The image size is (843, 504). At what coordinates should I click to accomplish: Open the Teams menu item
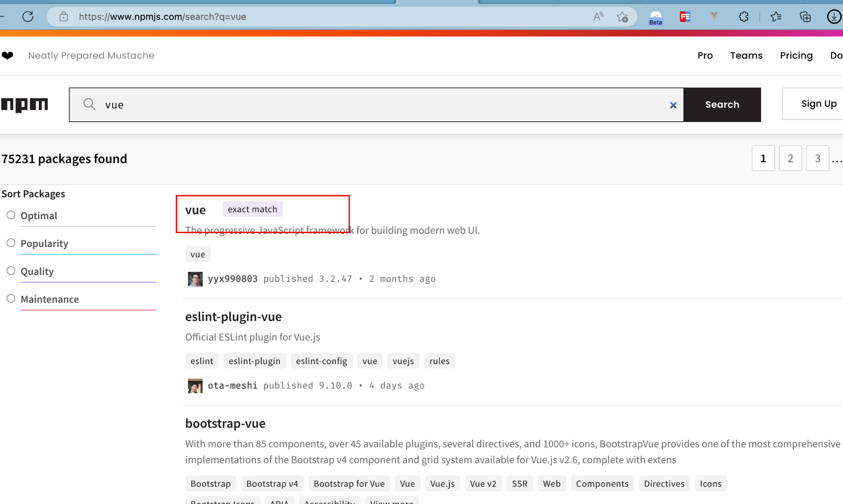[x=746, y=56]
